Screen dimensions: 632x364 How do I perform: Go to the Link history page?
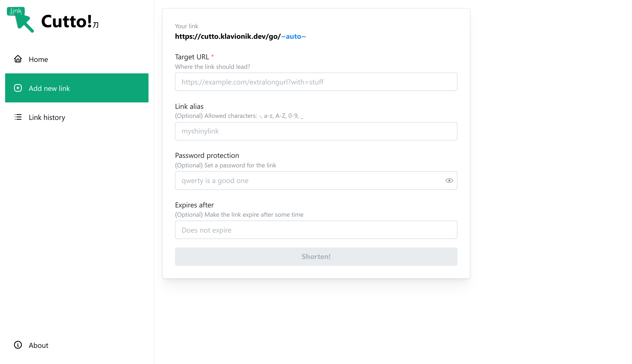point(47,117)
